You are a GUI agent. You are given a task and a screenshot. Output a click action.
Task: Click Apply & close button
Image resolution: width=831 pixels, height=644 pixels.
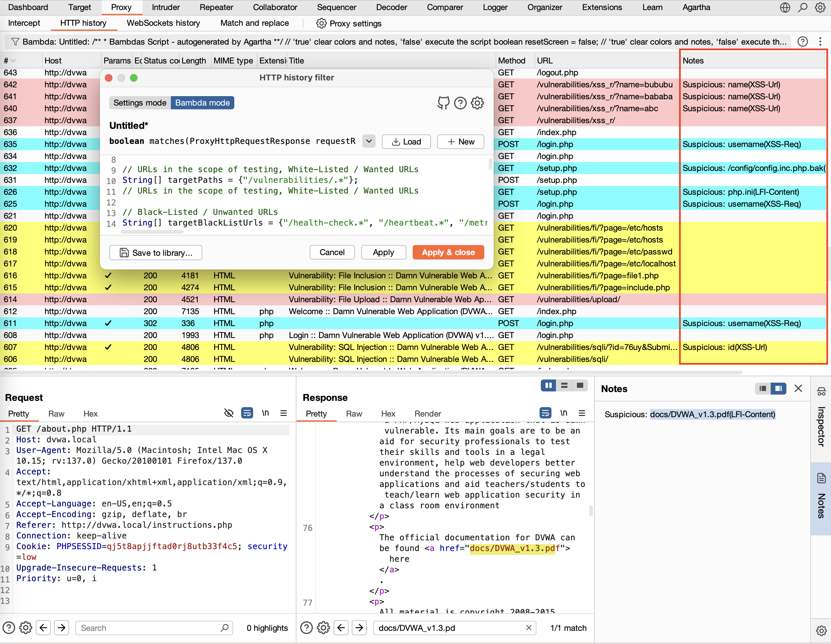coord(448,252)
